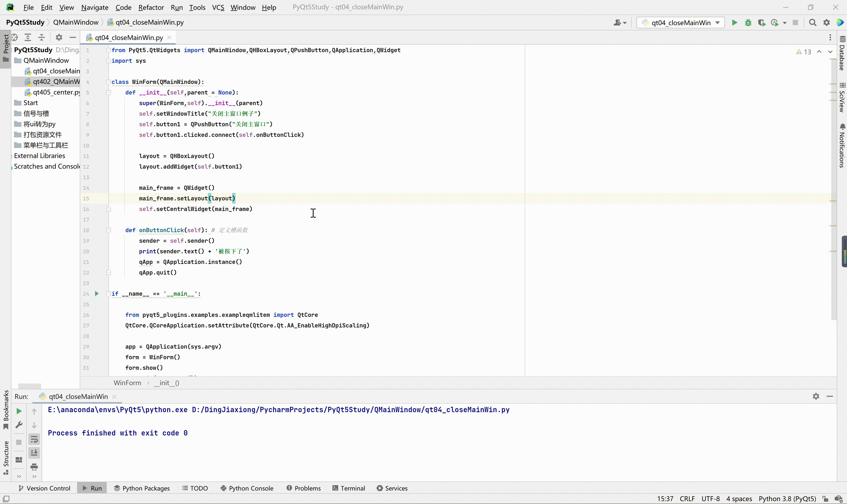This screenshot has width=847, height=504.
Task: Open the Refactor menu
Action: tap(151, 7)
